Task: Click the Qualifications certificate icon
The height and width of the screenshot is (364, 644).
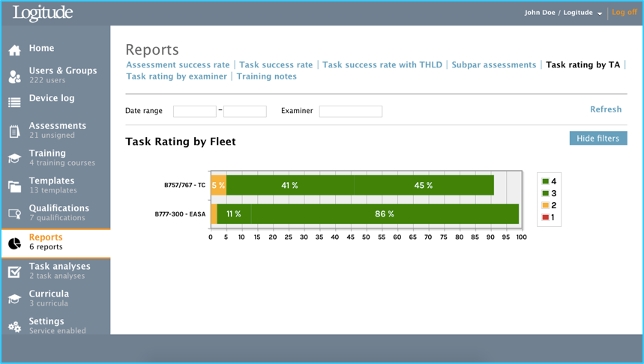Action: pos(14,213)
